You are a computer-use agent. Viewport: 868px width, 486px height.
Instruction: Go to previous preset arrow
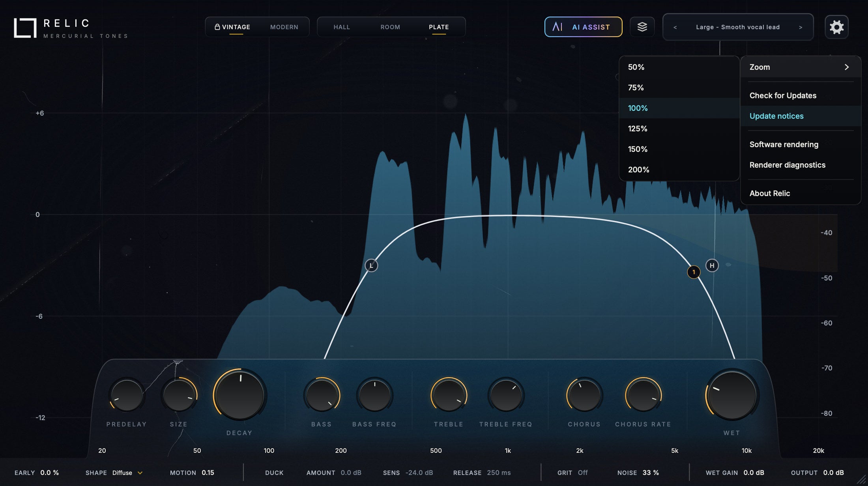675,27
